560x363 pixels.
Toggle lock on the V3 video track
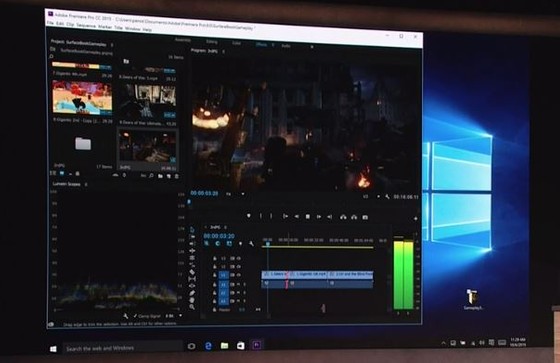pos(215,258)
